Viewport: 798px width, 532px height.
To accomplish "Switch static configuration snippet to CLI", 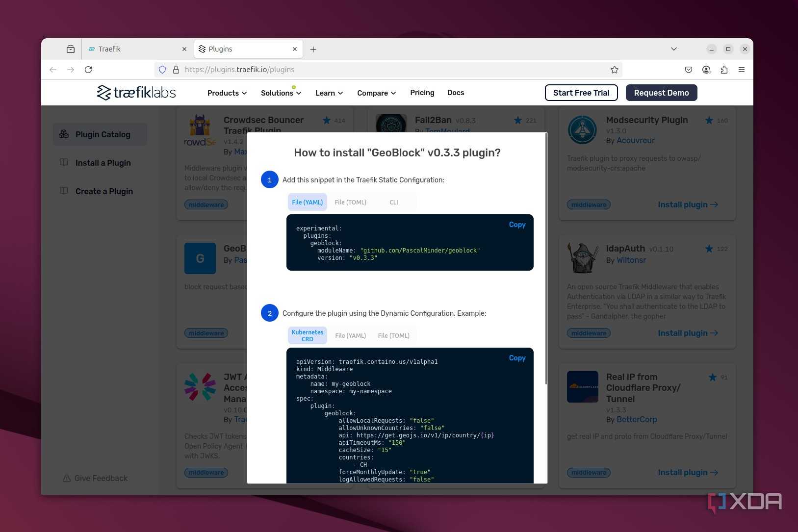I will 394,202.
